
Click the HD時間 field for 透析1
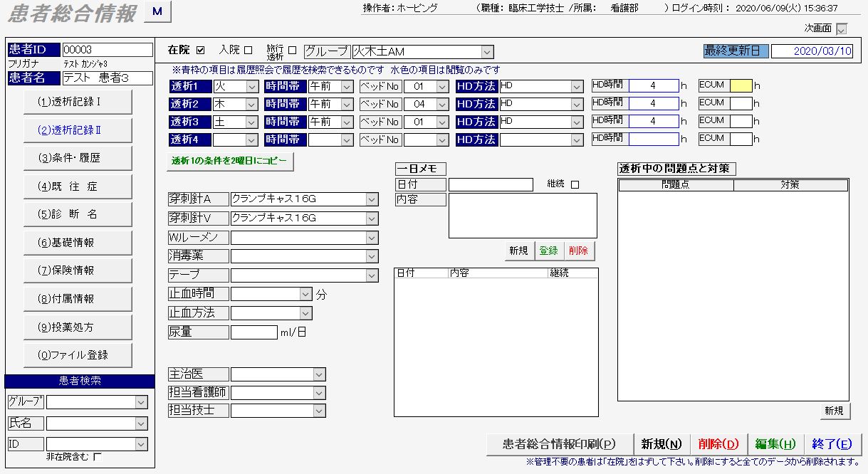point(654,85)
